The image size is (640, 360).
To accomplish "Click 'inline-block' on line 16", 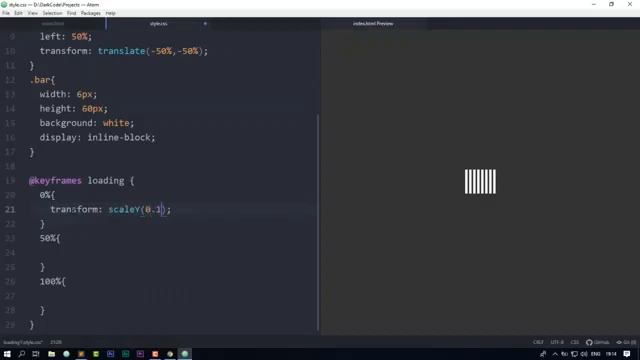I will (x=119, y=138).
